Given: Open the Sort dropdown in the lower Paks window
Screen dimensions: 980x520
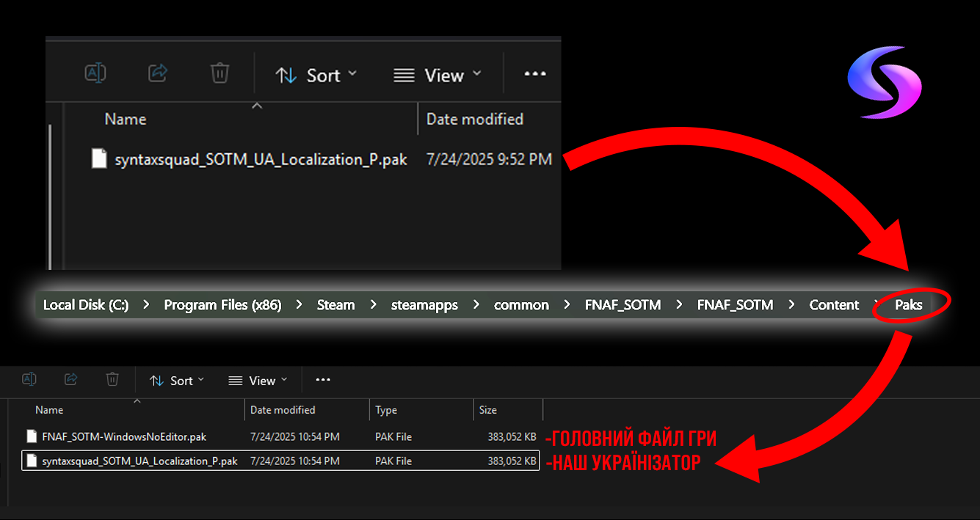Looking at the screenshot, I should [x=176, y=381].
